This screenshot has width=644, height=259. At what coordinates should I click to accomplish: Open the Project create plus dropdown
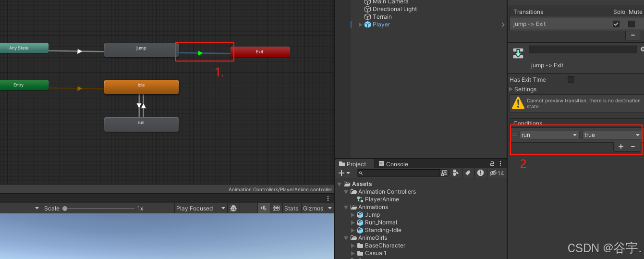pos(344,173)
